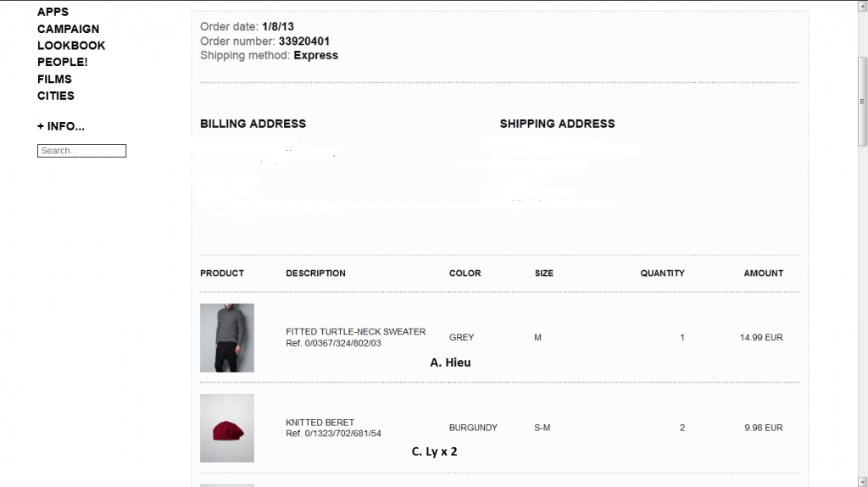
Task: Click the FITTED TURTLE-NECK SWEATER product name
Action: pyautogui.click(x=356, y=331)
